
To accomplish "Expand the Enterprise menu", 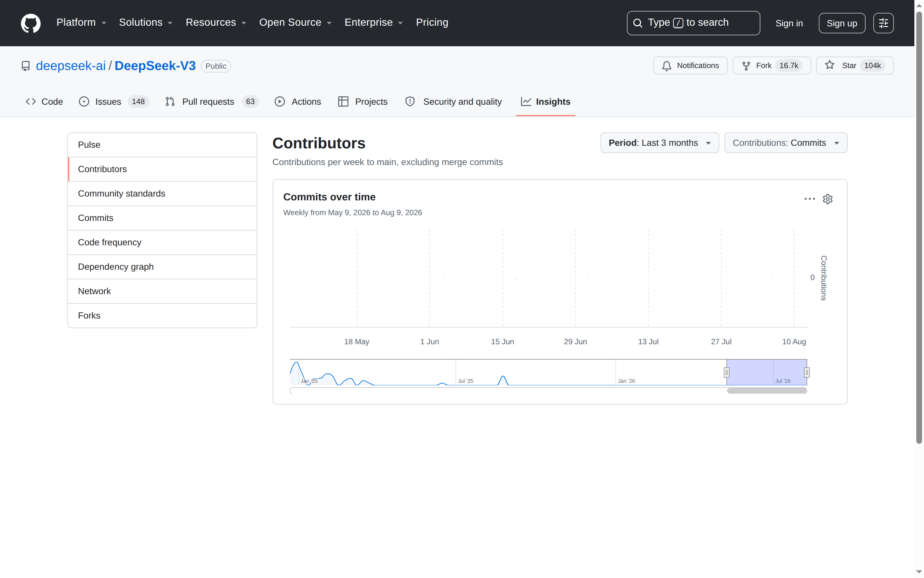I will point(373,22).
